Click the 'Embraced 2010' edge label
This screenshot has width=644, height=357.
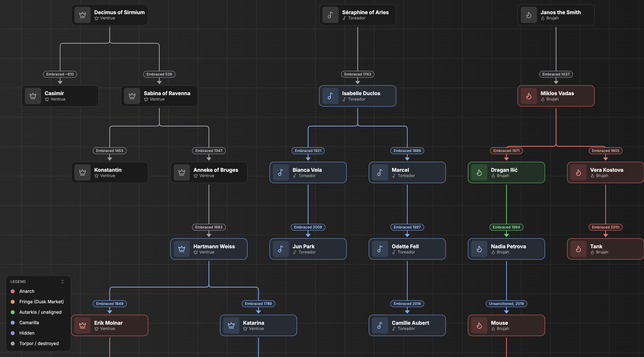[x=605, y=227]
